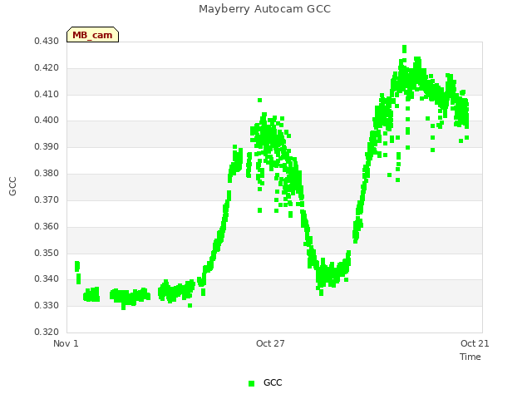Click the 0.420 y-axis tick label
This screenshot has height=399, width=532.
(47, 67)
